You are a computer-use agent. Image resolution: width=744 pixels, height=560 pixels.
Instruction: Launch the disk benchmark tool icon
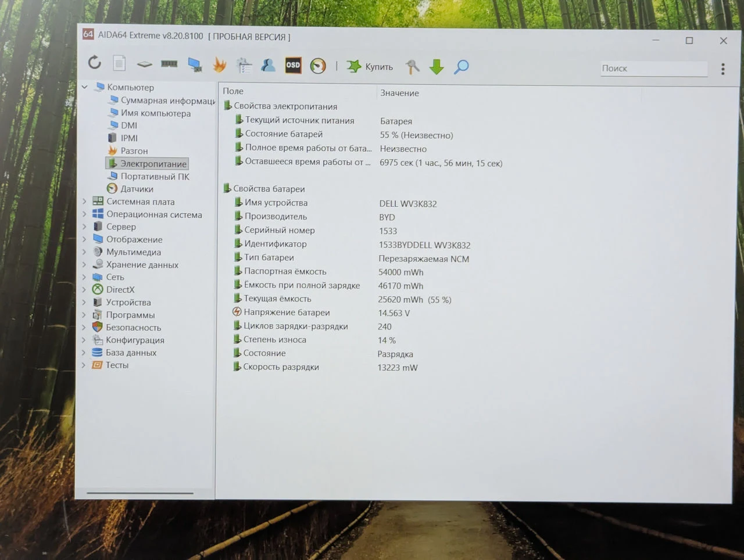[x=144, y=64]
